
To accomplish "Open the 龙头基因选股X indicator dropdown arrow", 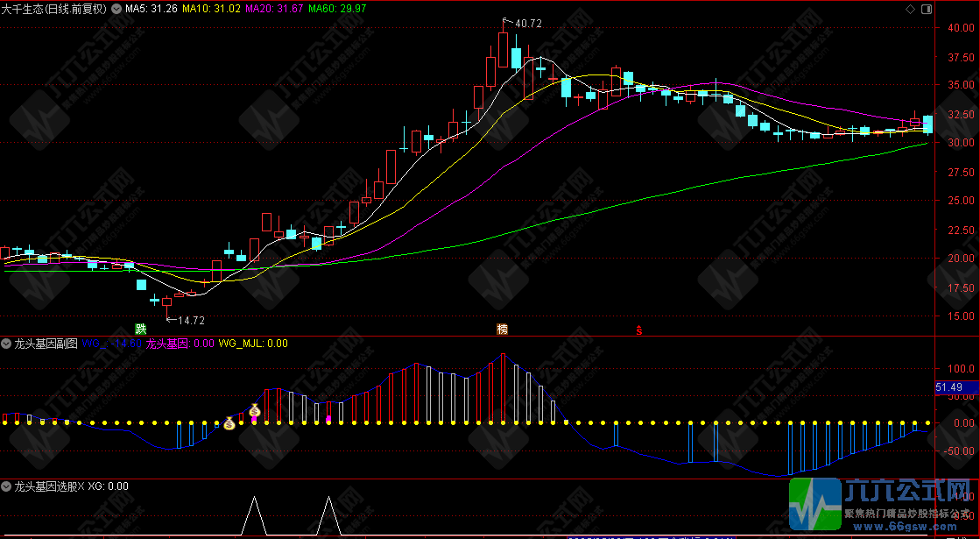I will click(7, 486).
